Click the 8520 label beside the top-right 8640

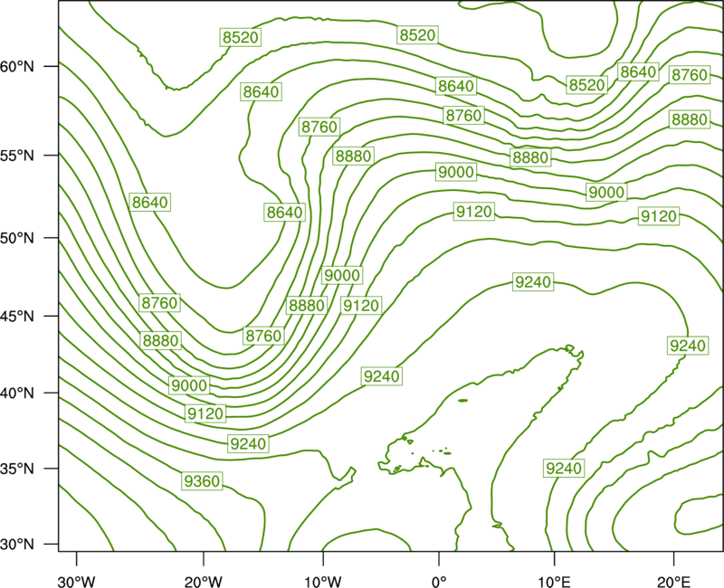tap(586, 84)
